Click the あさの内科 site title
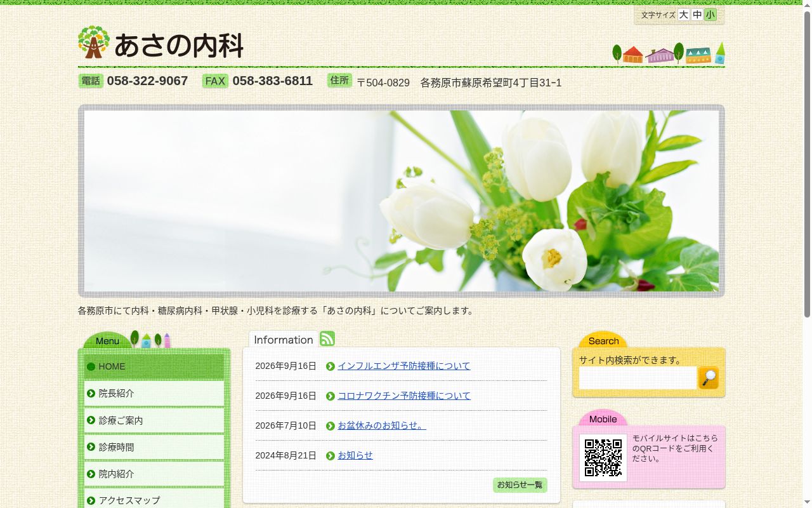Screen dimensions: 812x508 point(179,45)
